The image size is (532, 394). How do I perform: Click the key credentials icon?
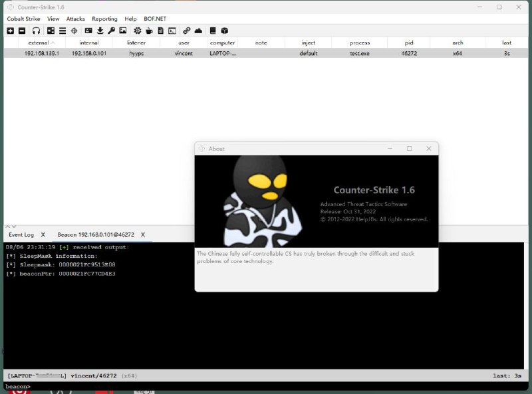(x=111, y=31)
